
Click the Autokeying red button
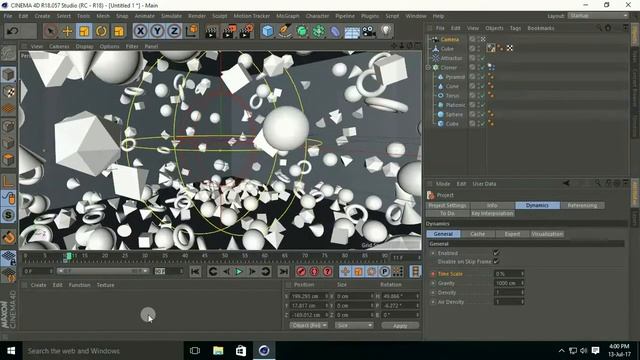[314, 271]
